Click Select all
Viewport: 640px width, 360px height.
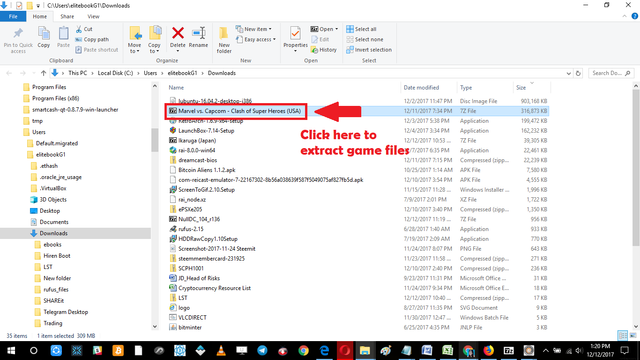361,29
